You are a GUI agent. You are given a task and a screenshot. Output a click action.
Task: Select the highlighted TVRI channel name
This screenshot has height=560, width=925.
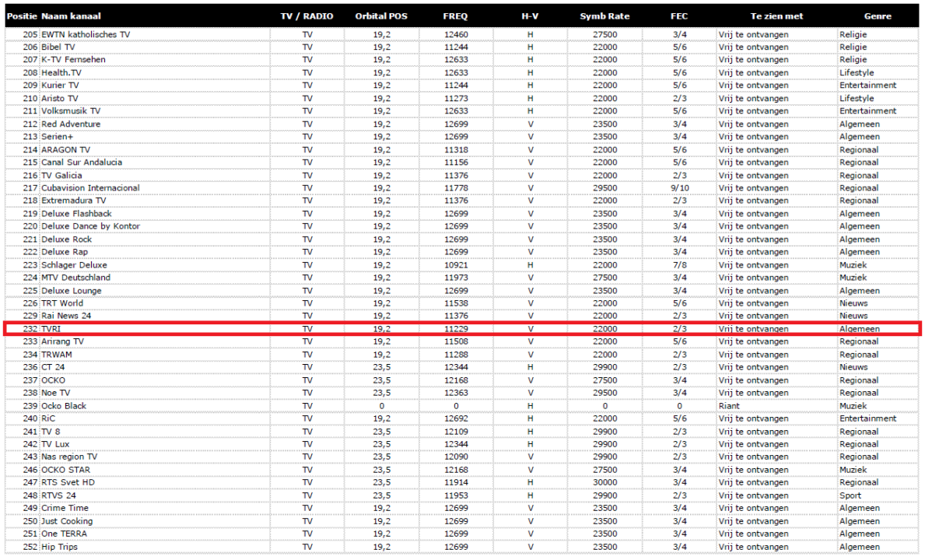(x=51, y=329)
